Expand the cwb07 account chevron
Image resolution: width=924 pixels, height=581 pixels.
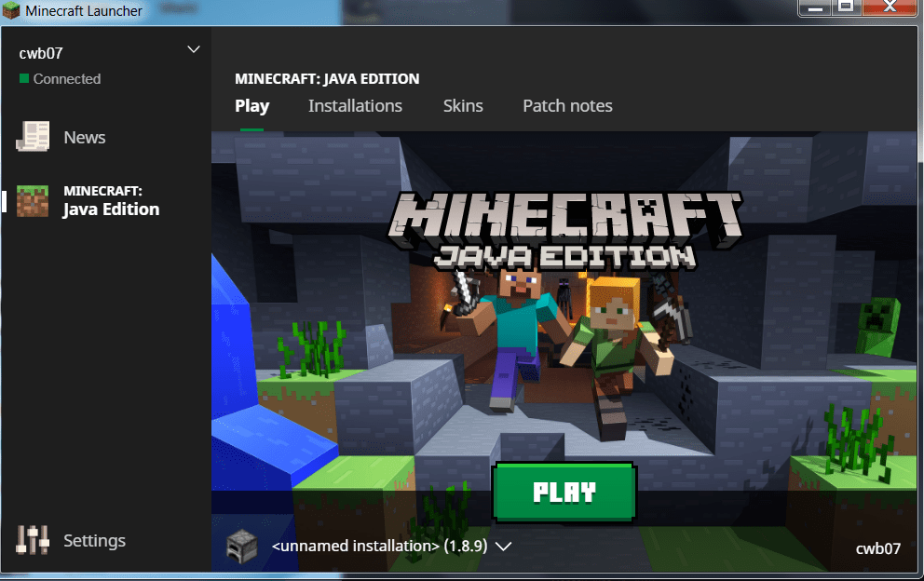(x=194, y=49)
